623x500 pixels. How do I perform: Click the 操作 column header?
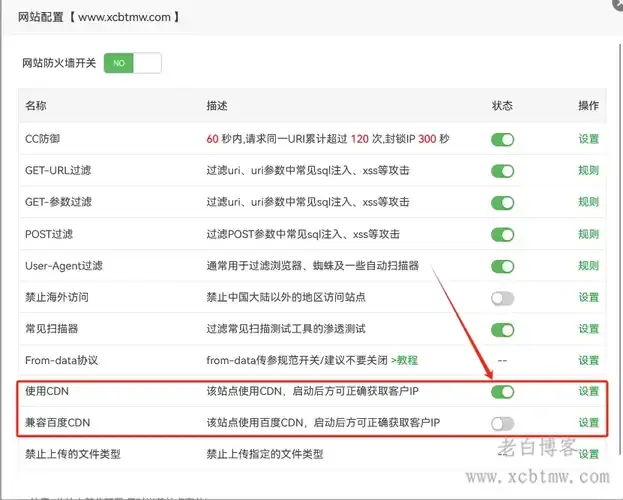click(x=588, y=105)
